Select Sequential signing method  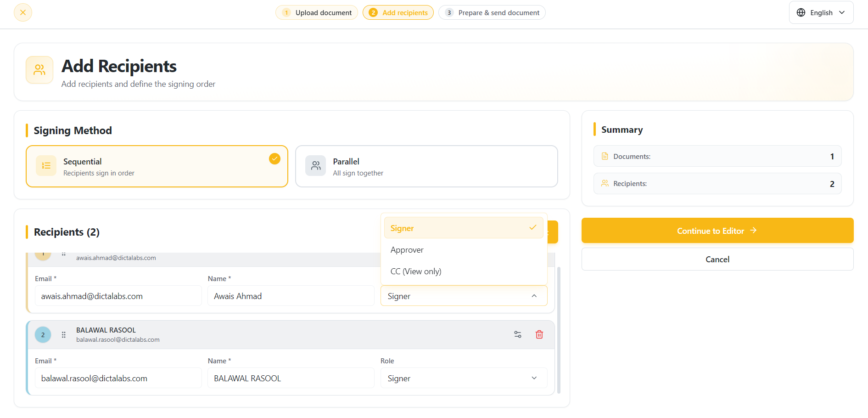coord(157,166)
